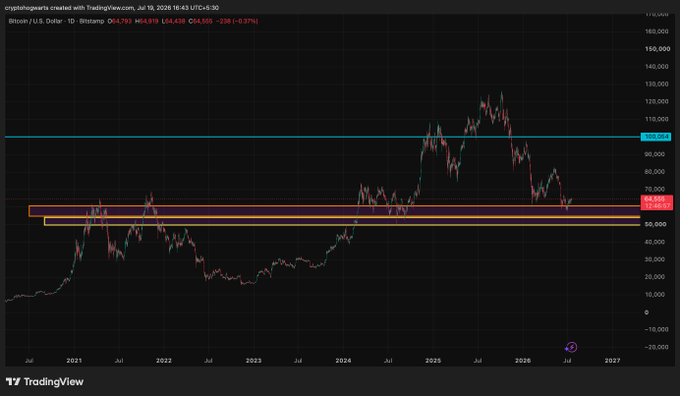Click the 2022 time axis label

point(164,360)
